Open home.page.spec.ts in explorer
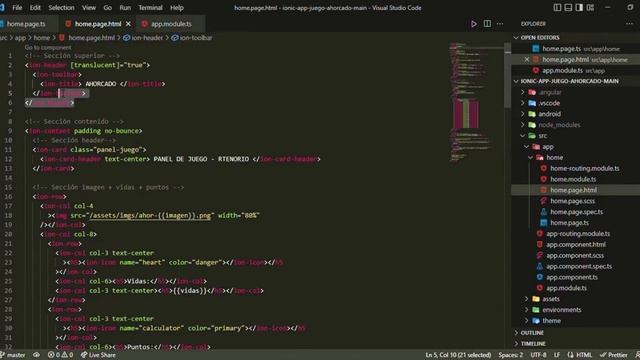The image size is (640, 360). 576,212
